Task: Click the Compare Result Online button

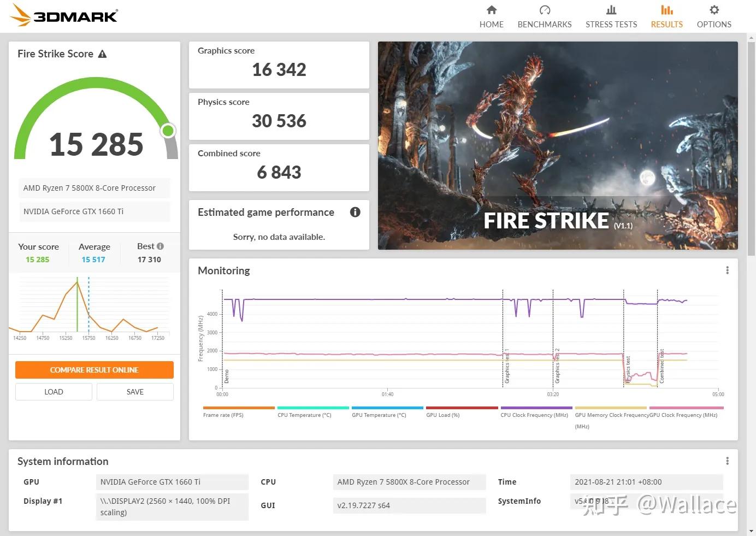Action: pyautogui.click(x=94, y=370)
